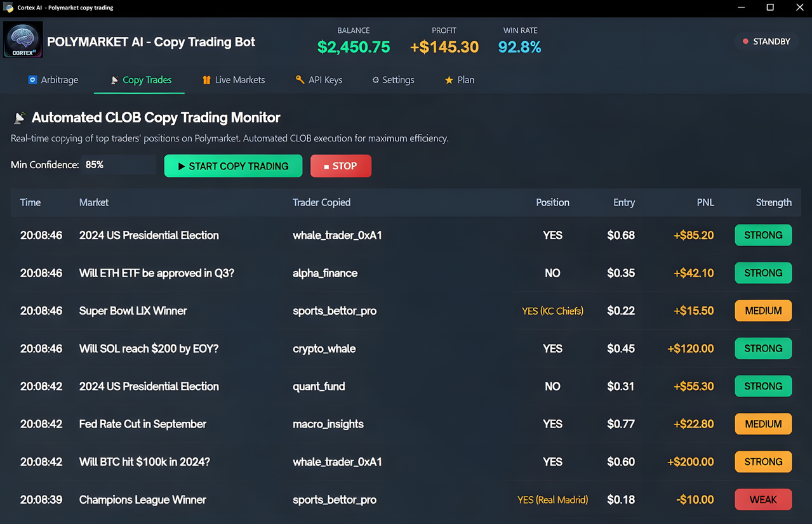Click the MEDIUM badge on Fed Rate Cut row
The width and height of the screenshot is (812, 524).
(x=763, y=424)
